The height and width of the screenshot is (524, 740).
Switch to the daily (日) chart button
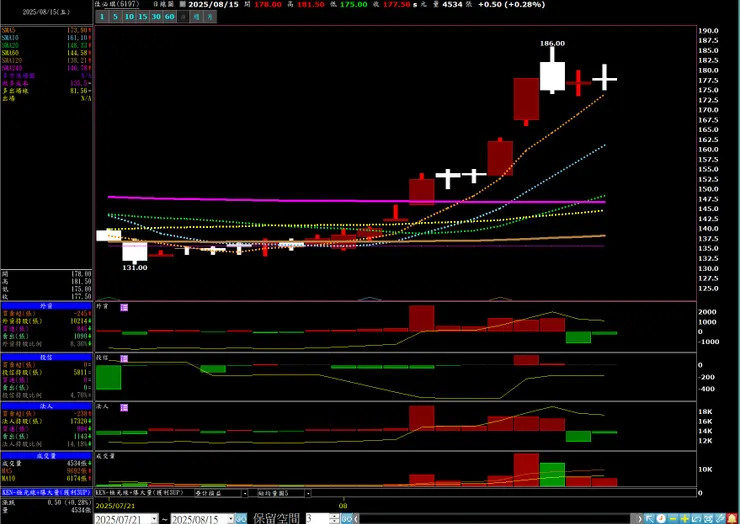[x=184, y=17]
